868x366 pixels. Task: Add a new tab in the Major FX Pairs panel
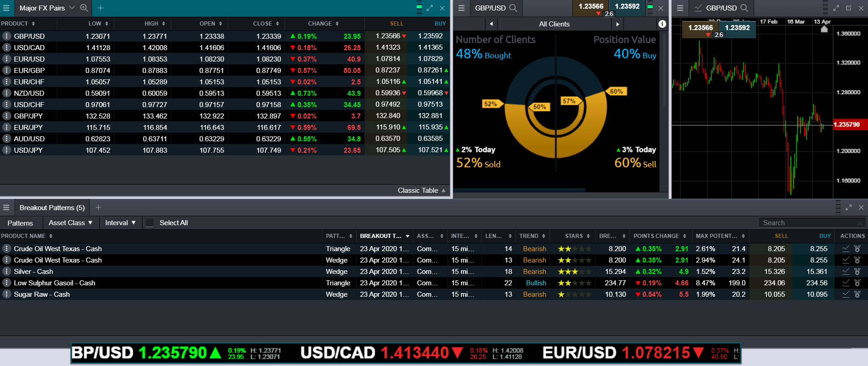point(101,8)
